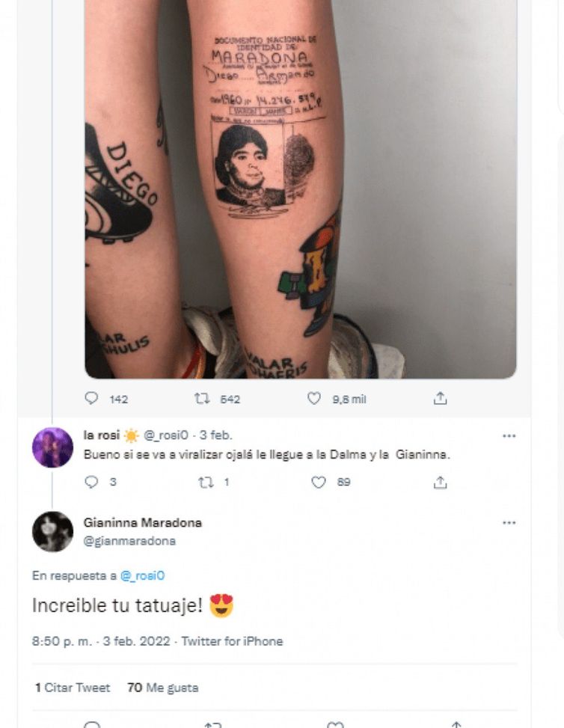Image resolution: width=564 pixels, height=728 pixels.
Task: Open more options on Gianinna's reply
Action: pyautogui.click(x=510, y=521)
